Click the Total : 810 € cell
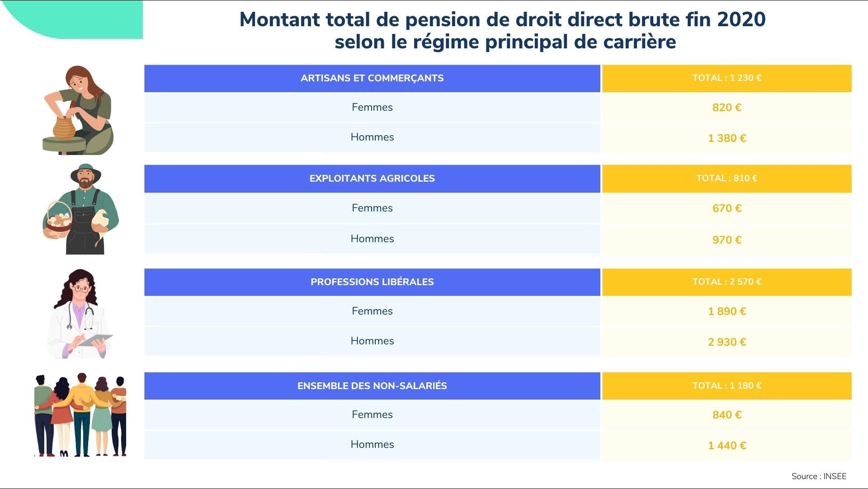The image size is (868, 489). (726, 179)
